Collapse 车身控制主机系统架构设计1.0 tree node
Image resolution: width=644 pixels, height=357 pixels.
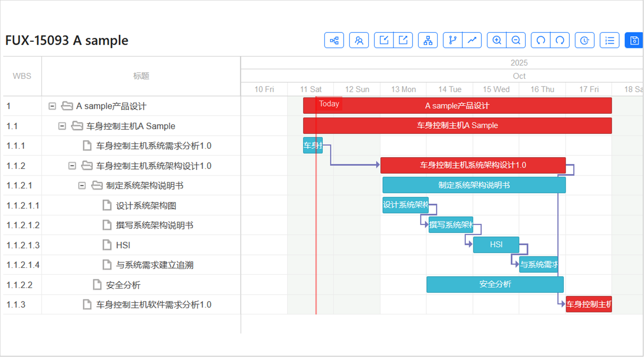point(72,166)
